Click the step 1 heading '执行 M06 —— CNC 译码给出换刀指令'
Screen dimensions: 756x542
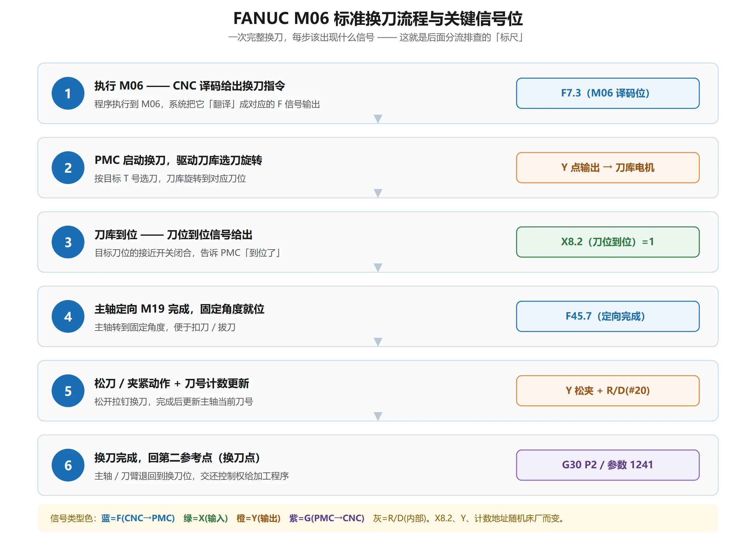190,86
